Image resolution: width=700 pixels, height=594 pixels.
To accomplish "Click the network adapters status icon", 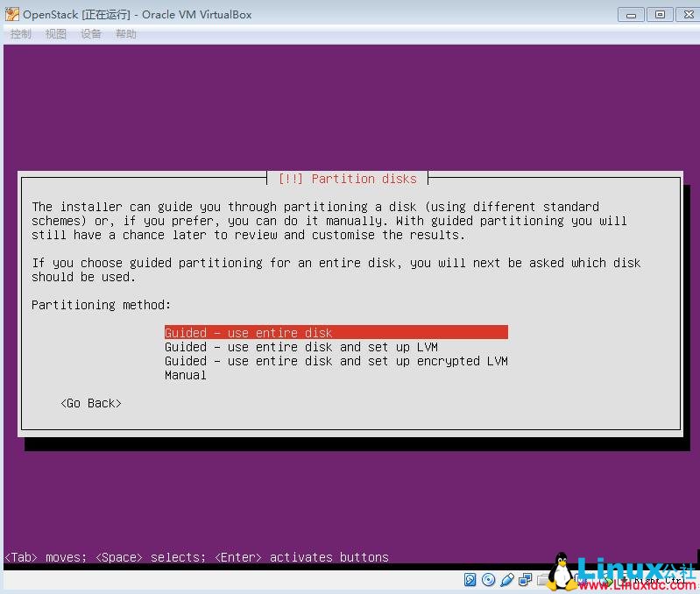I will coord(526,579).
